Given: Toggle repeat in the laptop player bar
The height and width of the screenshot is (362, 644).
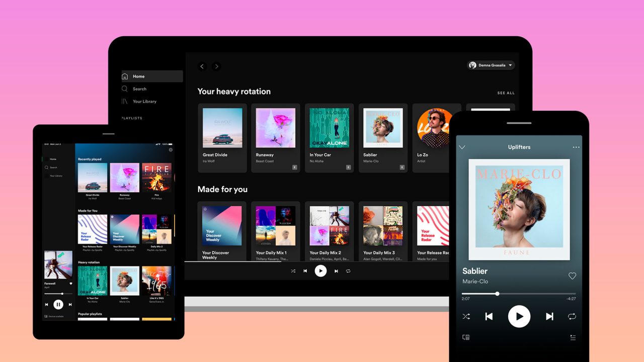Looking at the screenshot, I should tap(348, 271).
